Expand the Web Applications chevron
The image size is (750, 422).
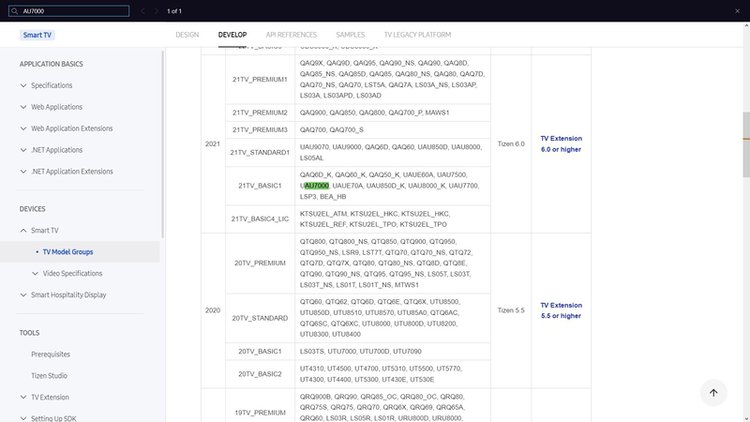[x=23, y=107]
